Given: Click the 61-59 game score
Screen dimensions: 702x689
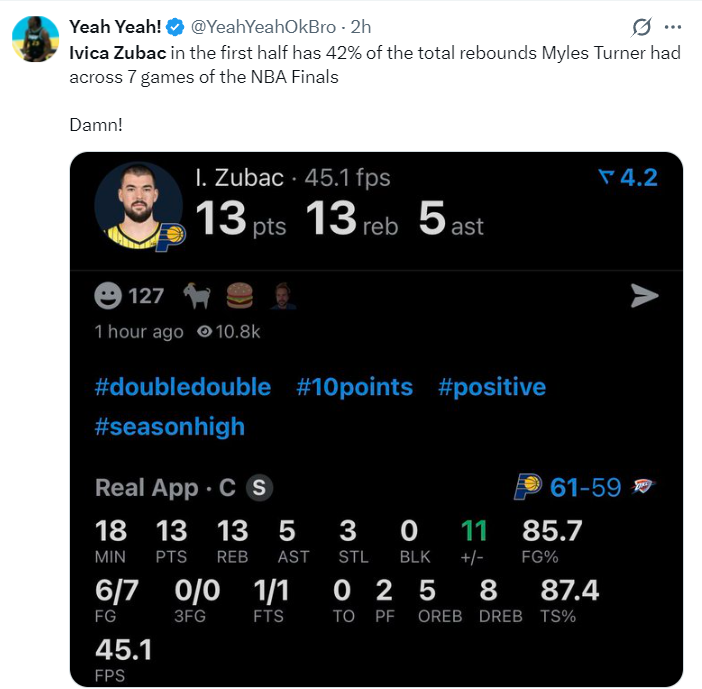Looking at the screenshot, I should point(586,487).
